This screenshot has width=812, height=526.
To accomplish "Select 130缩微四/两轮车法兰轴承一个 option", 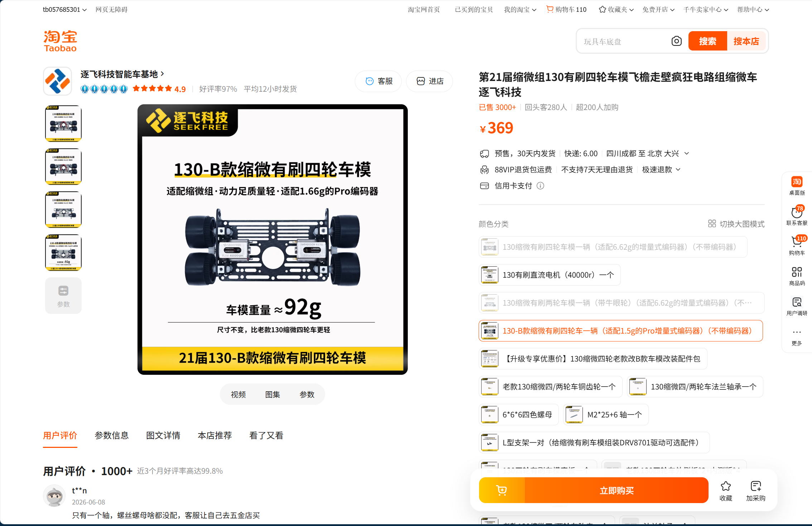I will point(695,387).
